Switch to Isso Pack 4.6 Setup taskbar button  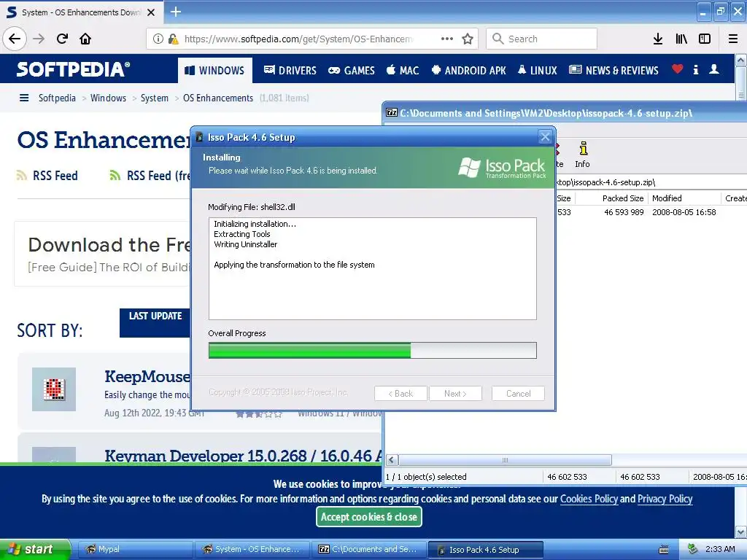485,550
